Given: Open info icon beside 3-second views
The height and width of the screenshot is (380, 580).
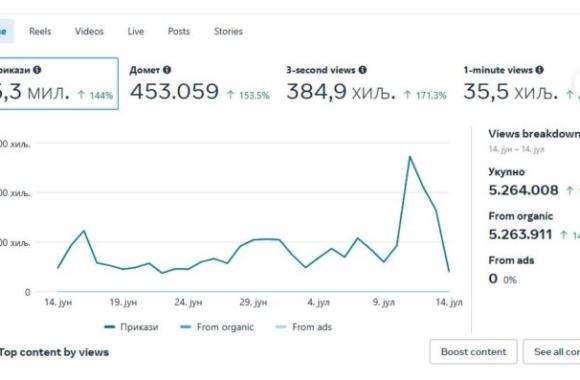Looking at the screenshot, I should pyautogui.click(x=362, y=70).
